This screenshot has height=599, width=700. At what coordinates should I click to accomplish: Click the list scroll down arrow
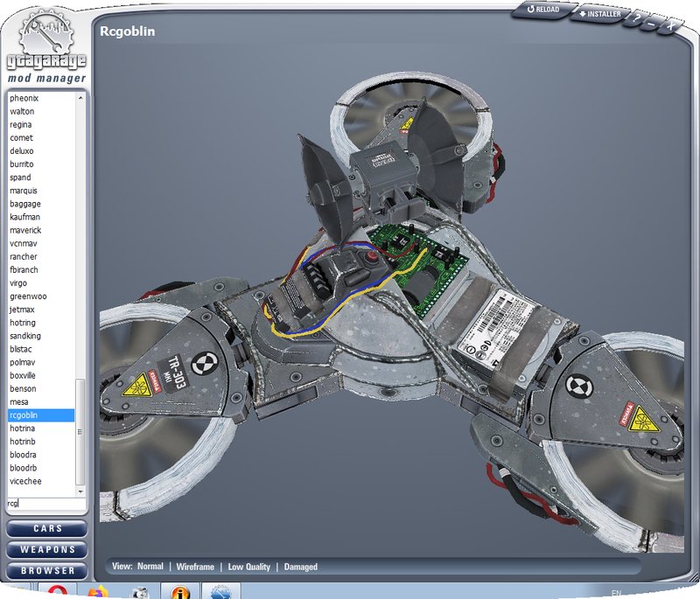(x=80, y=491)
